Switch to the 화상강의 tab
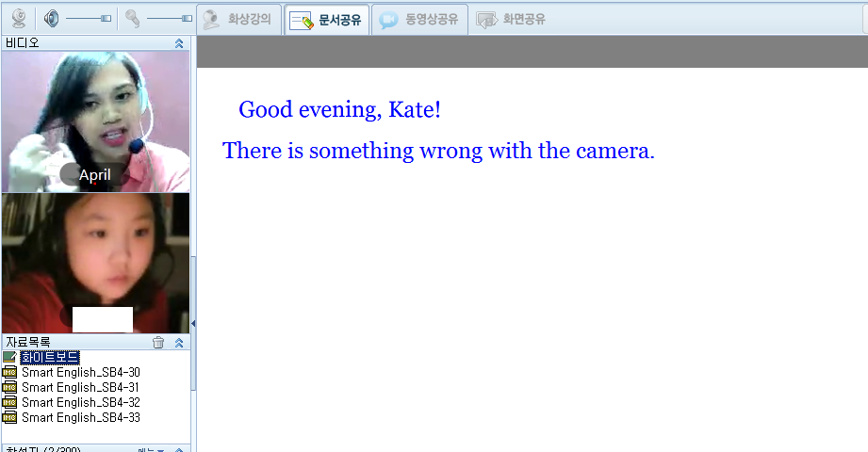Viewport: 868px width, 452px height. pos(240,19)
